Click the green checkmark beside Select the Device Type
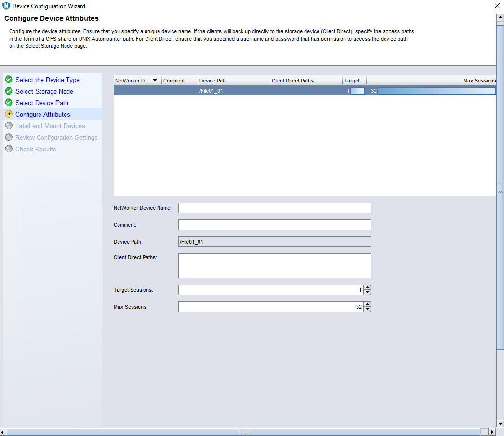 point(9,80)
